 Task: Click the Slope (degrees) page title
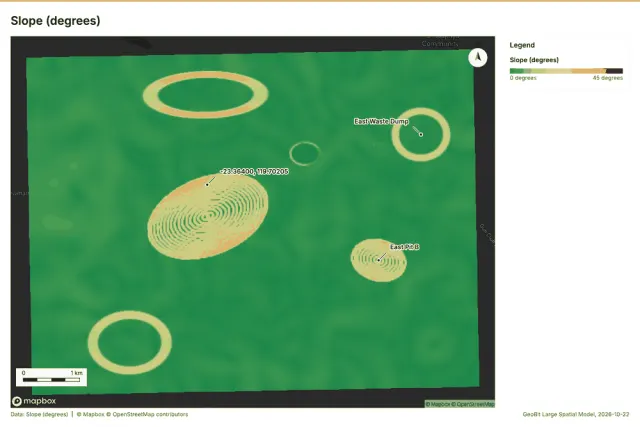click(56, 21)
